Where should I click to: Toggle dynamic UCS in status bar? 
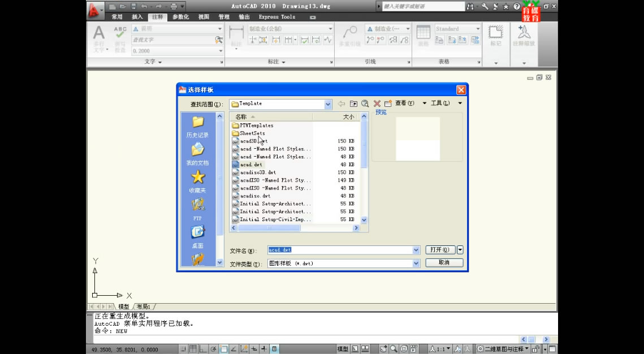pyautogui.click(x=244, y=349)
